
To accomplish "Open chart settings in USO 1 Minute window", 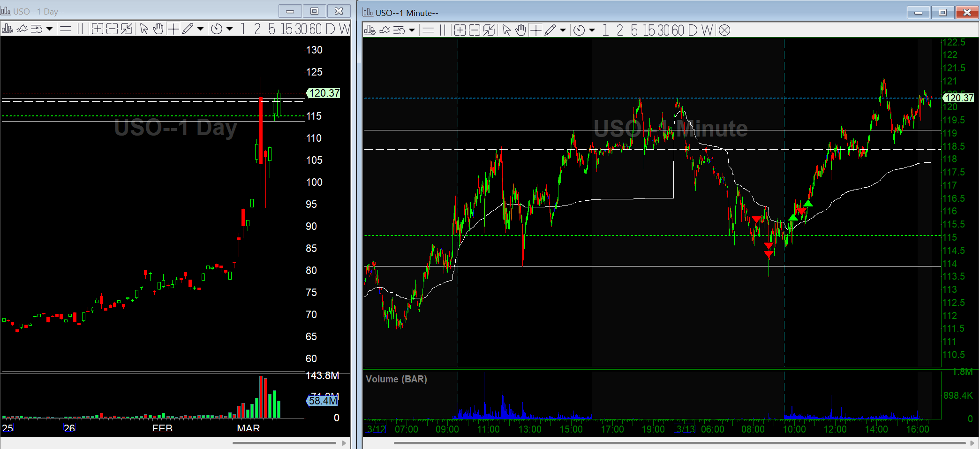I will click(x=369, y=30).
